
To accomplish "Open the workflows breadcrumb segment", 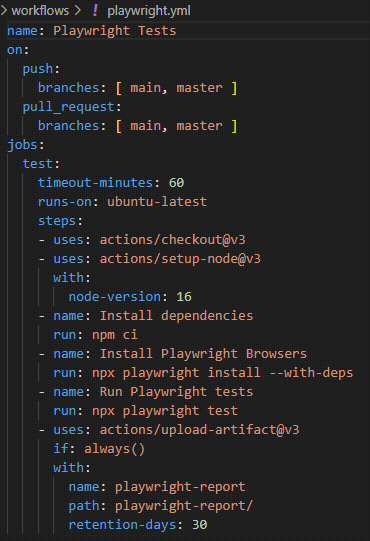I will pos(40,11).
